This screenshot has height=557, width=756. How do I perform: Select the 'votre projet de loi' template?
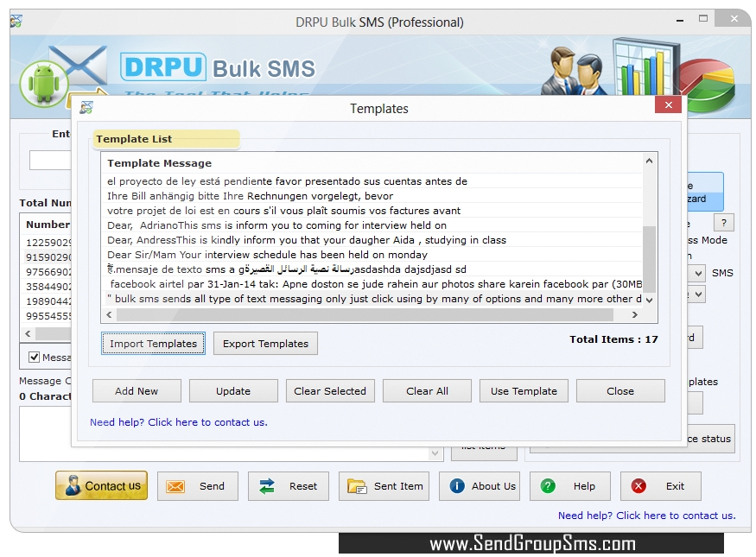(372, 211)
